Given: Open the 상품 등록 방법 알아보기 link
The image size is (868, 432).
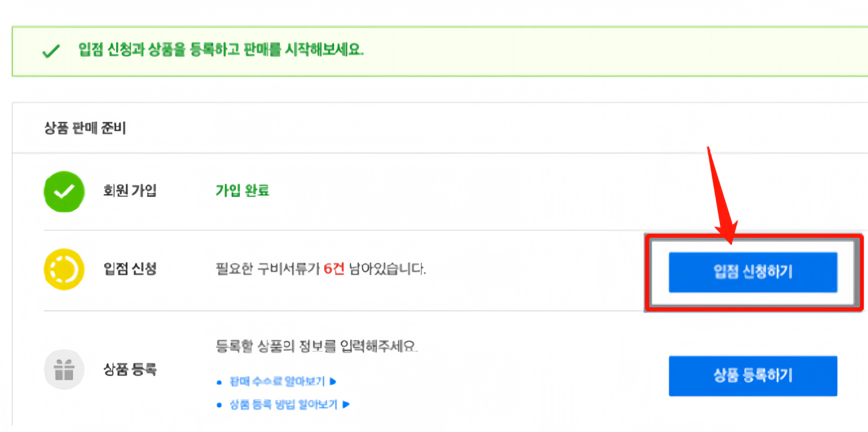Looking at the screenshot, I should (283, 404).
